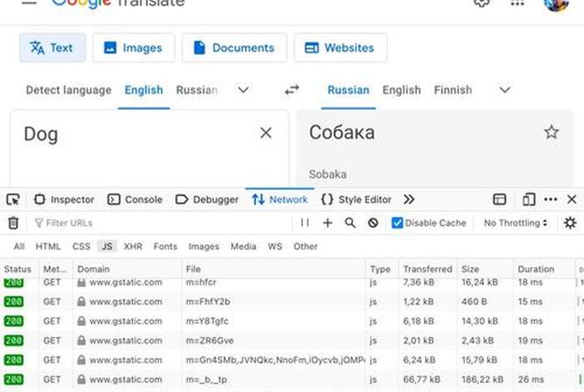Open the Console devtools tab
The image size is (584, 392).
click(135, 199)
